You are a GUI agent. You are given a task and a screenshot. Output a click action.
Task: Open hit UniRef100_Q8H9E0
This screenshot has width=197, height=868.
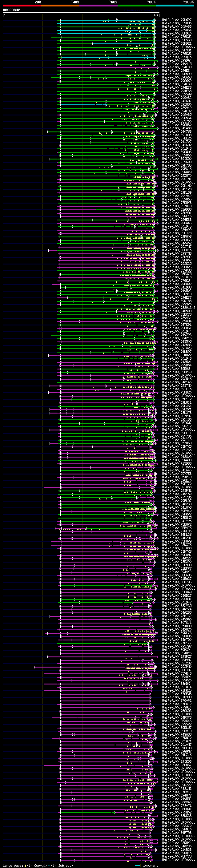177,33
